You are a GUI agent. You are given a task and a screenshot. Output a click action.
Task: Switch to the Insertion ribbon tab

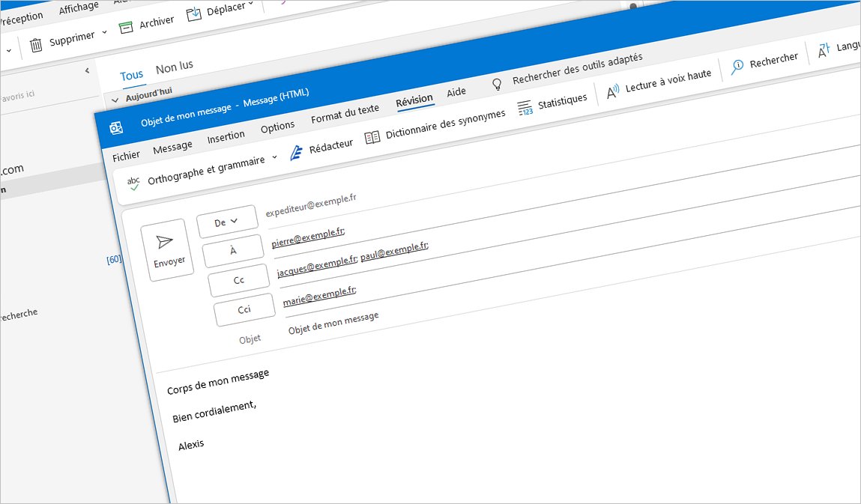[226, 137]
